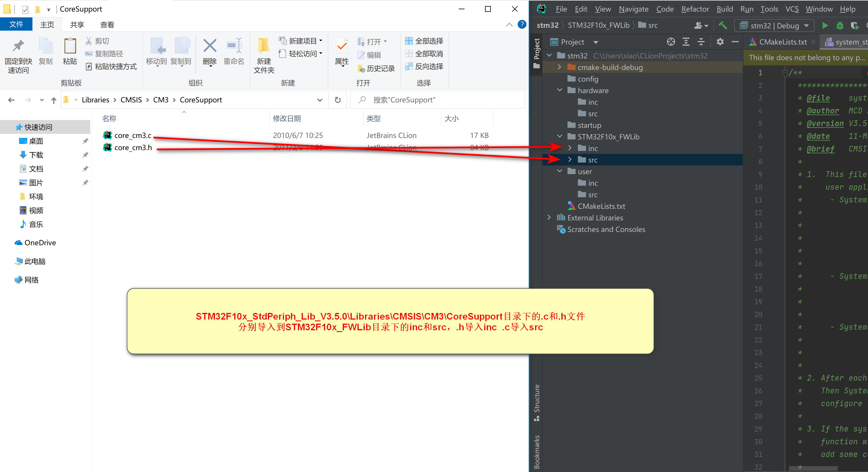Collapse the user folder
The width and height of the screenshot is (868, 472).
pos(560,171)
